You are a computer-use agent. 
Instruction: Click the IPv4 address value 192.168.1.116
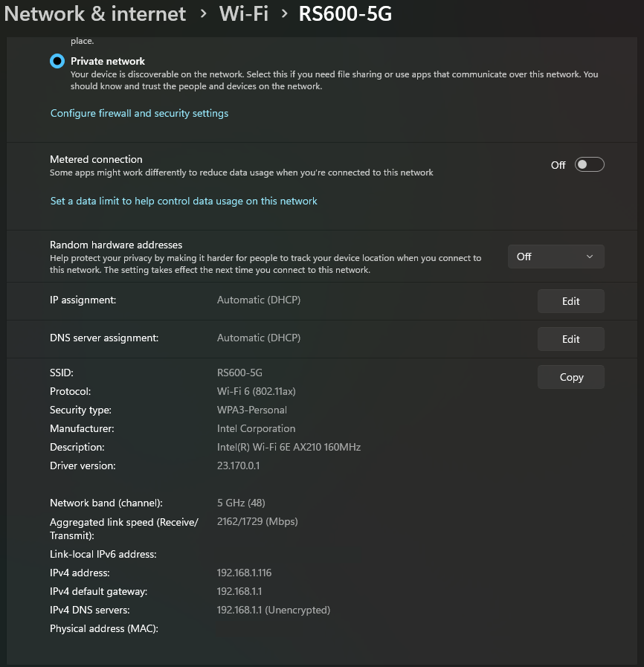[x=244, y=573]
